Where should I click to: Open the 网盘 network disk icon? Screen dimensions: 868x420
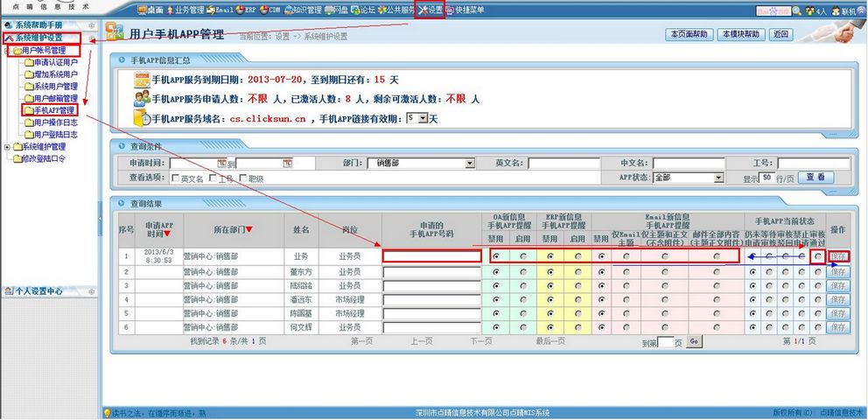click(337, 10)
